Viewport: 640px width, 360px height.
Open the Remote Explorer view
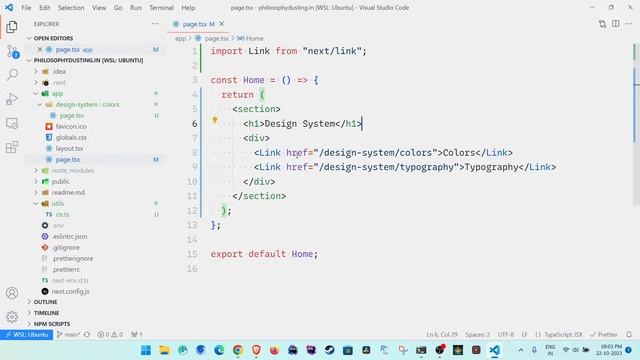click(12, 123)
